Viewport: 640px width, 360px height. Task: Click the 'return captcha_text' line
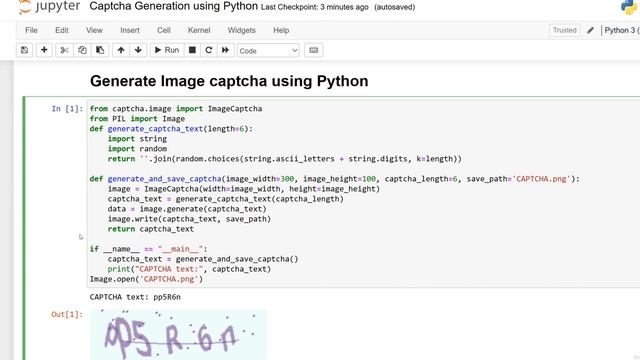click(x=151, y=229)
